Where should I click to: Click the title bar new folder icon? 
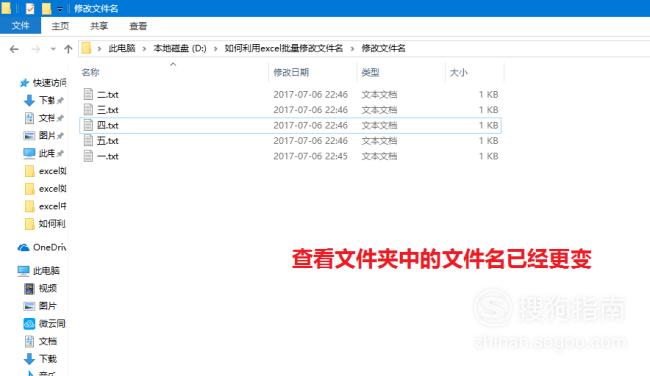[46, 8]
